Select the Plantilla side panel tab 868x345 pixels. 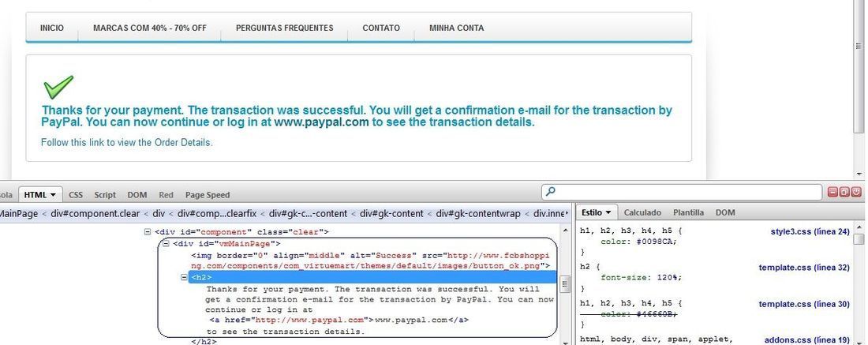pyautogui.click(x=689, y=212)
